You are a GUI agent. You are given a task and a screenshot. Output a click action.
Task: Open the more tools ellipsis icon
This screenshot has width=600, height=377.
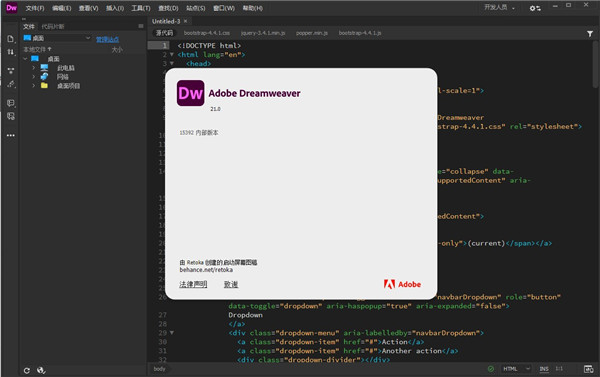(x=11, y=135)
